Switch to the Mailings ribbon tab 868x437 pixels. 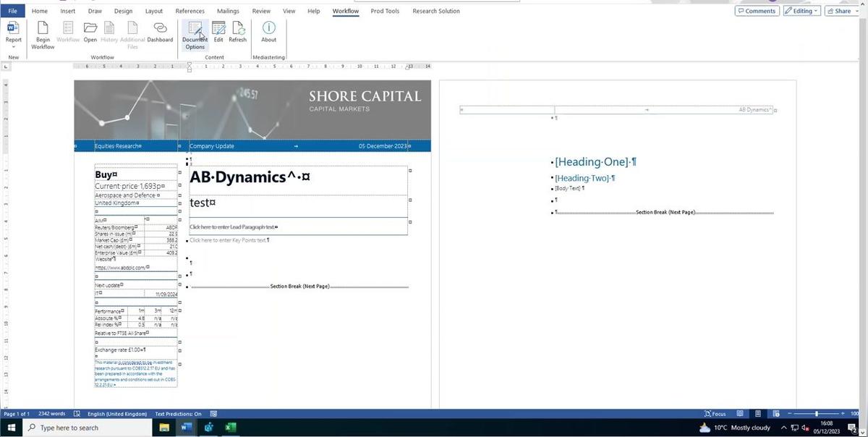pos(227,11)
